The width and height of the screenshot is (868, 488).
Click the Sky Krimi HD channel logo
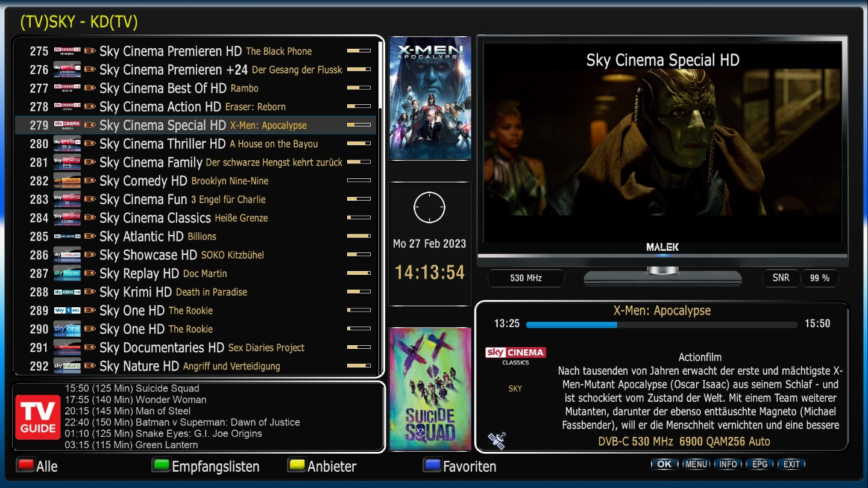coord(67,292)
